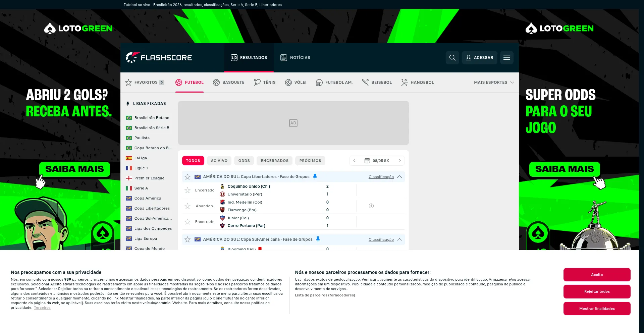Viewport: 644px width, 333px height.
Task: Click left Saiba Mais ad button
Action: (x=74, y=169)
